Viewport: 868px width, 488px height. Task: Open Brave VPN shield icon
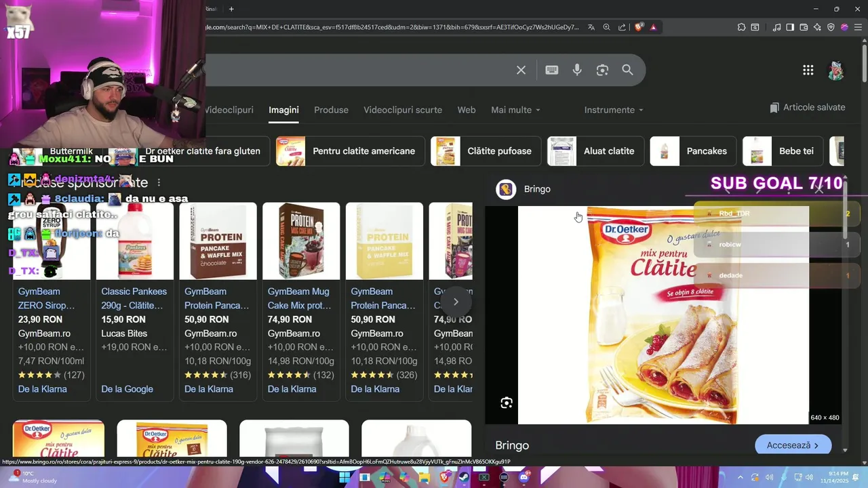tap(831, 27)
